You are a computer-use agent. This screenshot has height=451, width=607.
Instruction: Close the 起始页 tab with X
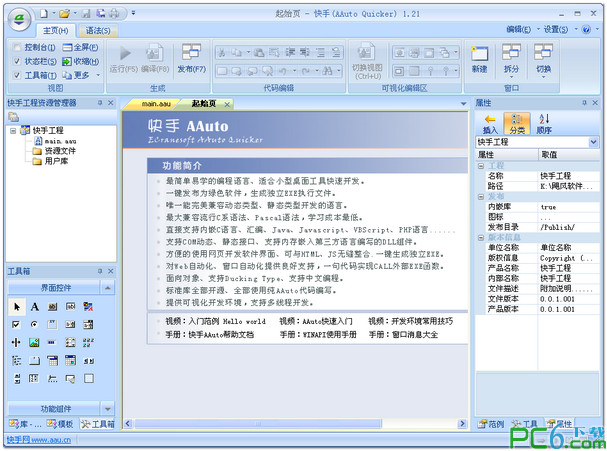pyautogui.click(x=227, y=104)
